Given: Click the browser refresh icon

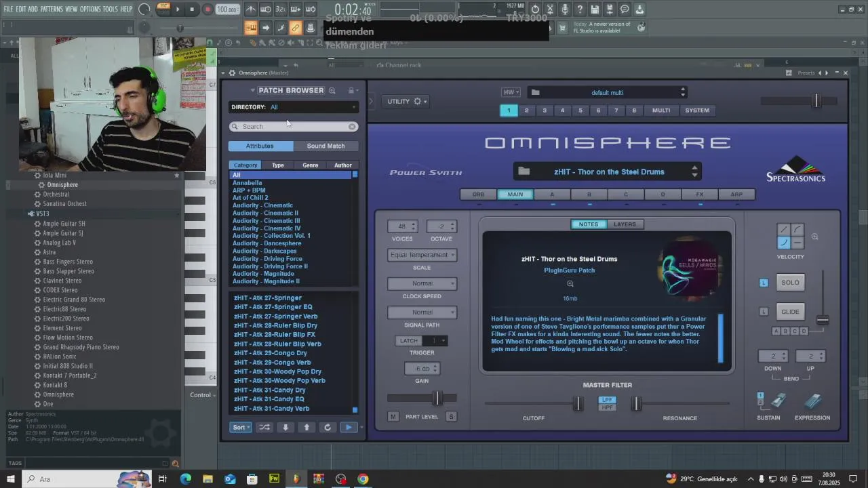Looking at the screenshot, I should (328, 428).
